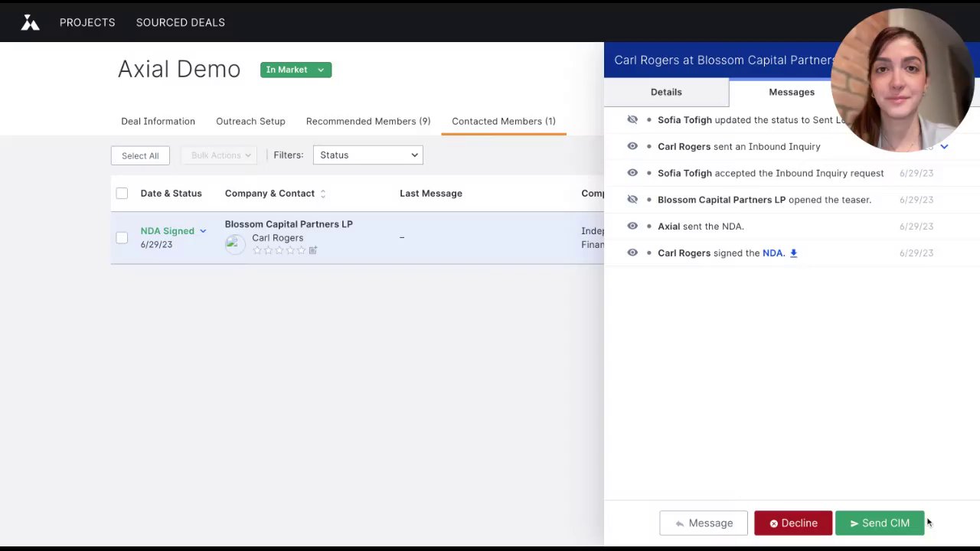This screenshot has height=551, width=980.
Task: Click the Select All button
Action: click(140, 155)
